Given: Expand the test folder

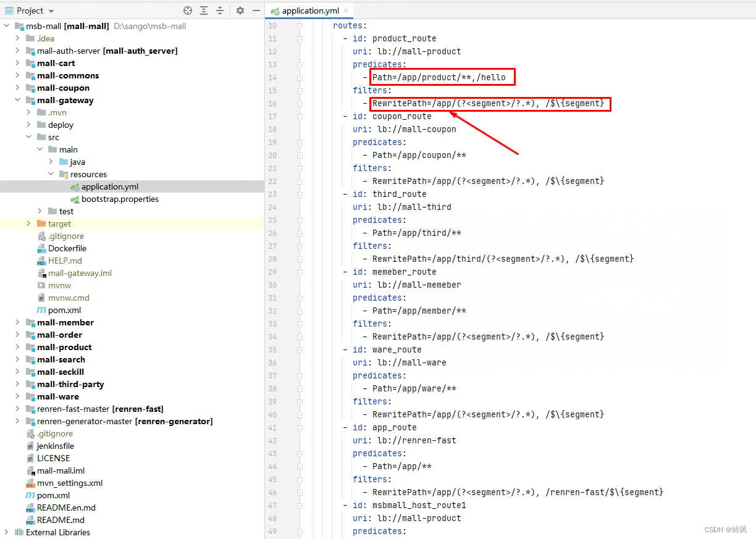Looking at the screenshot, I should coord(40,211).
